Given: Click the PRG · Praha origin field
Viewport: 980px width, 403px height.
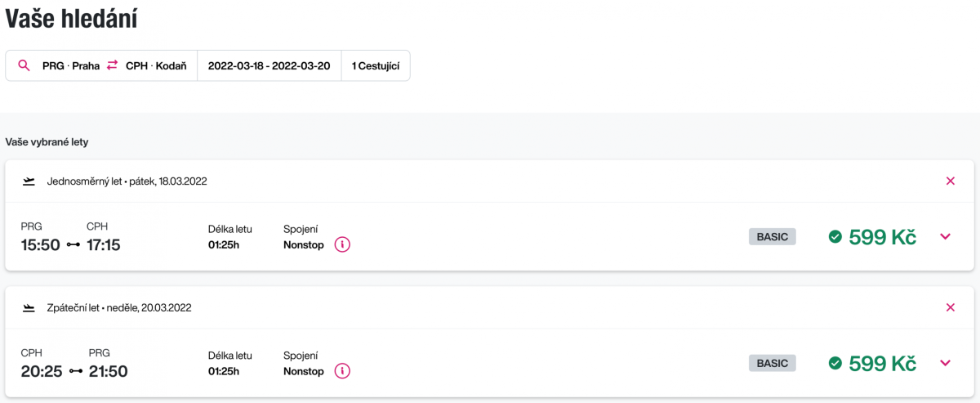Looking at the screenshot, I should [x=70, y=66].
